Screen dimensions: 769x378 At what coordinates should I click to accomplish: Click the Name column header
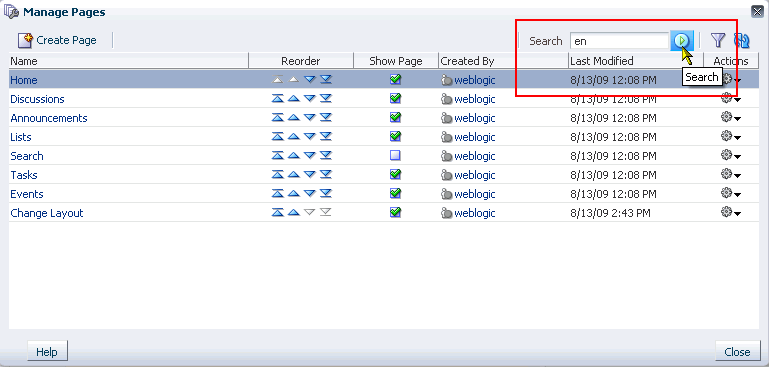click(128, 61)
